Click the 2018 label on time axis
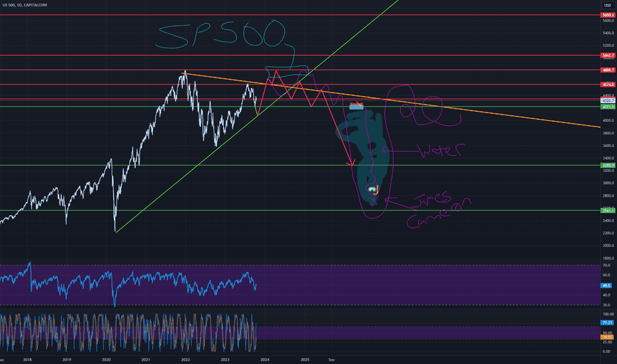 pos(27,359)
